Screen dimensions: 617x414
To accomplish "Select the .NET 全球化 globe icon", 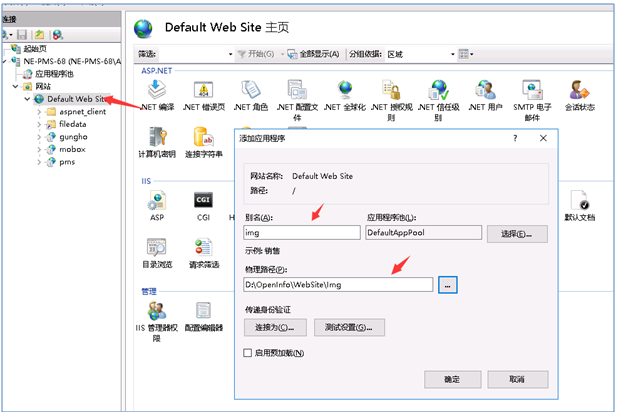I will point(346,91).
